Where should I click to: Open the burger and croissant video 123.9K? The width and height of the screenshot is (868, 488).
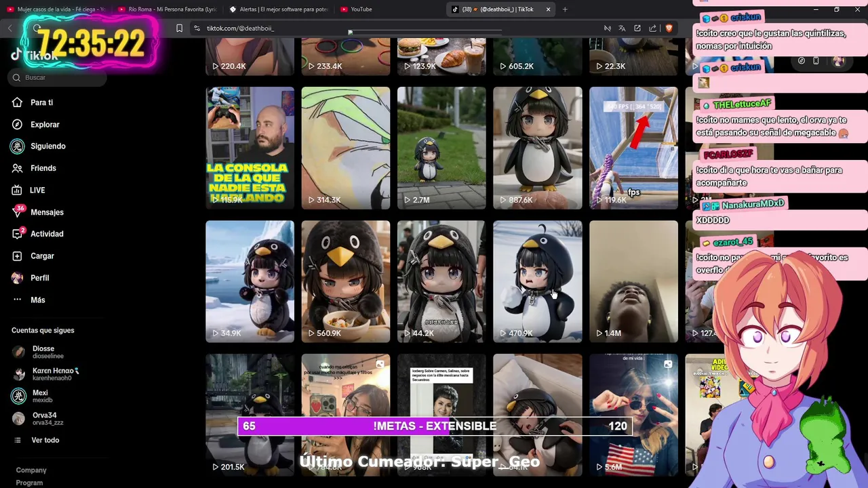[x=441, y=56]
